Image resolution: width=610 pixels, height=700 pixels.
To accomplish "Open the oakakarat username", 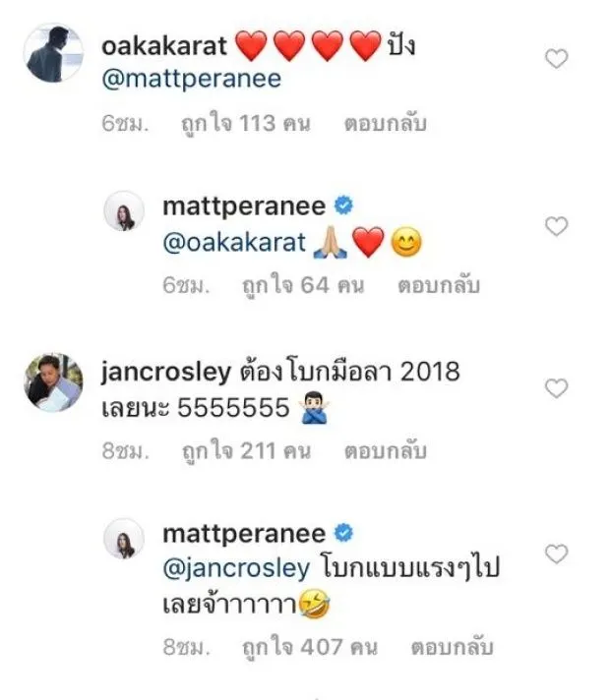I will point(164,46).
